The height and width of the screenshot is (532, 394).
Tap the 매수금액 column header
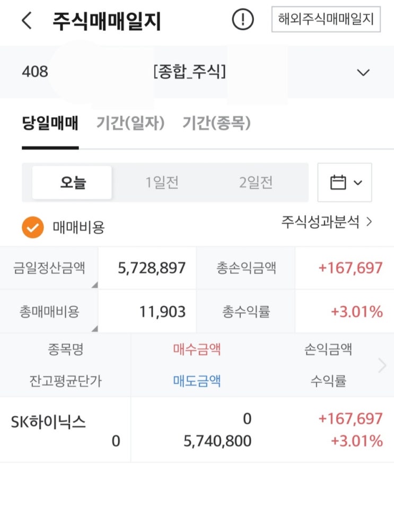tap(197, 349)
